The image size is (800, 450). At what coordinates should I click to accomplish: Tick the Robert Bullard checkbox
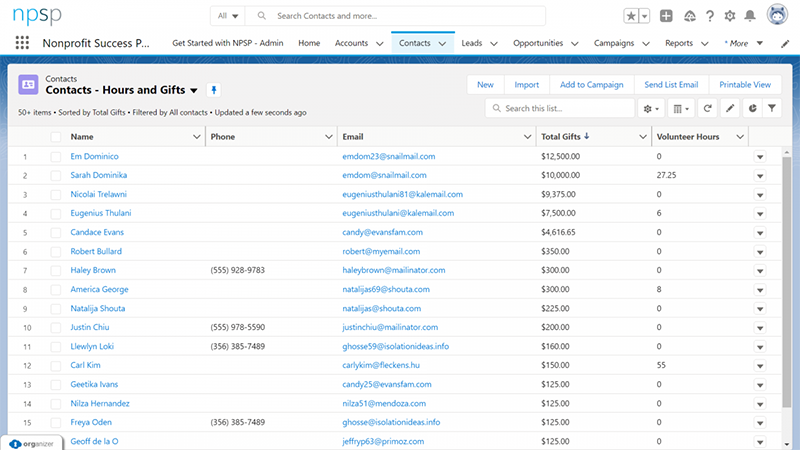(56, 252)
